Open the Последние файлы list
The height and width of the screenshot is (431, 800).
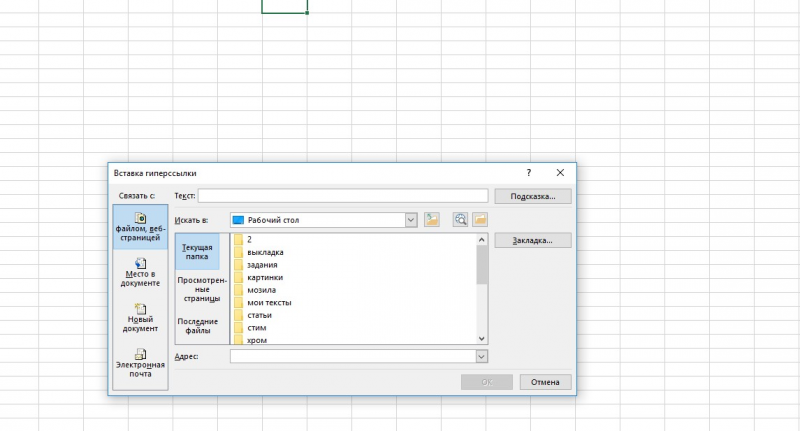[x=198, y=326]
